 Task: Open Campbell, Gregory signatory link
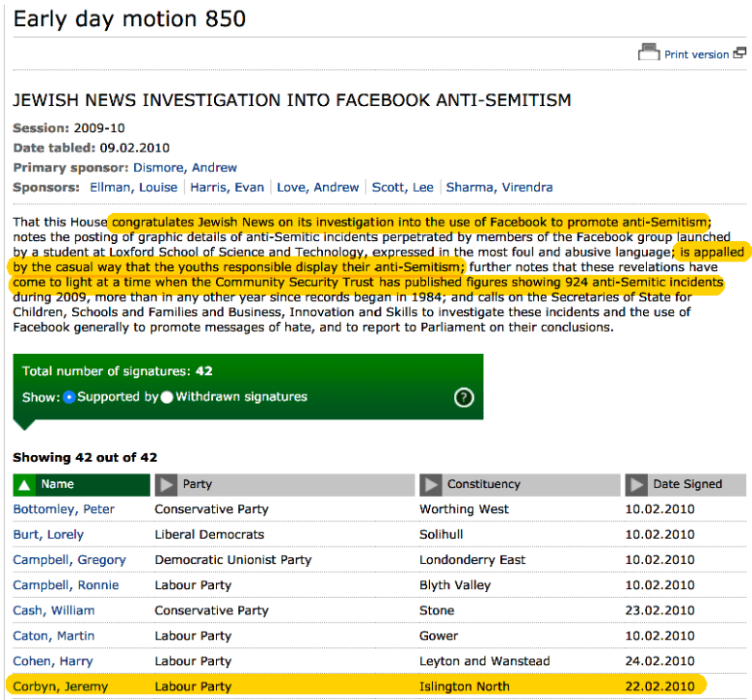[x=69, y=560]
